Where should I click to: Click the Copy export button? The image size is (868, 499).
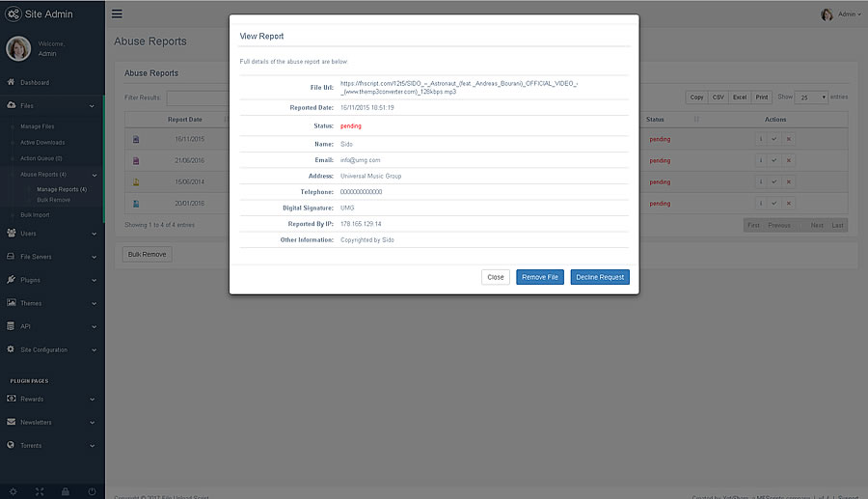pyautogui.click(x=696, y=97)
